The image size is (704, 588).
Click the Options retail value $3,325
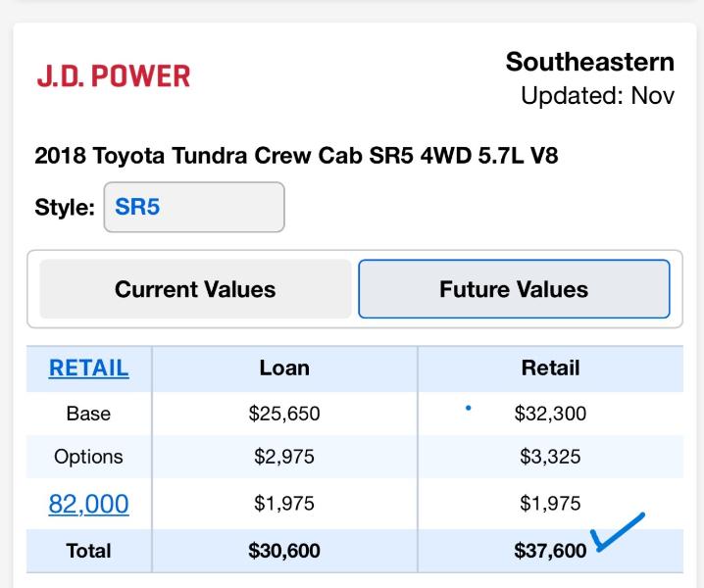550,457
